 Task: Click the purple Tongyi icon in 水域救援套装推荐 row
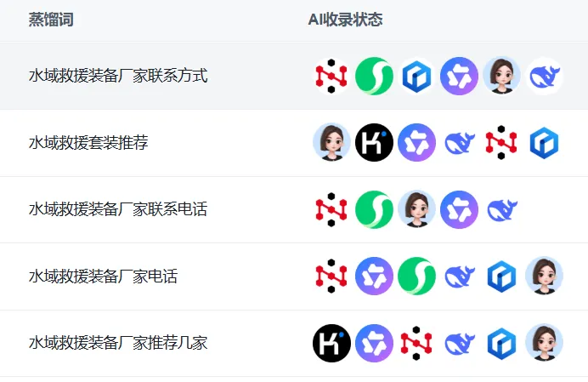click(x=416, y=142)
